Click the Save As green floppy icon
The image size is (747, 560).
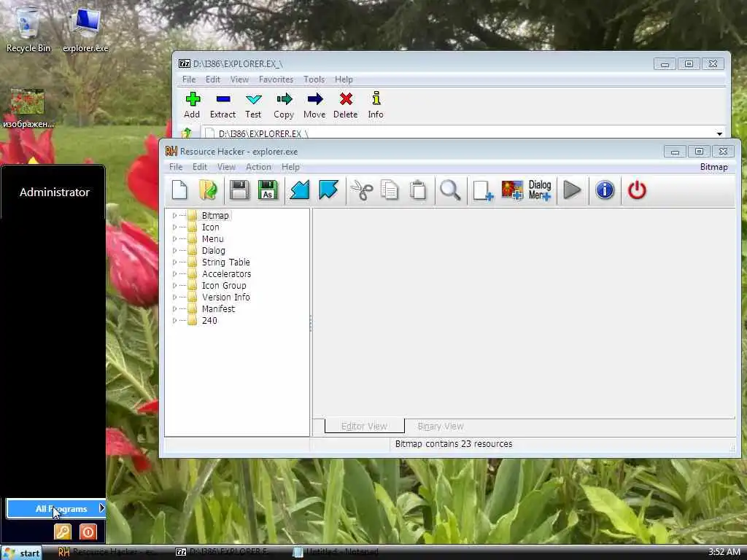click(268, 190)
